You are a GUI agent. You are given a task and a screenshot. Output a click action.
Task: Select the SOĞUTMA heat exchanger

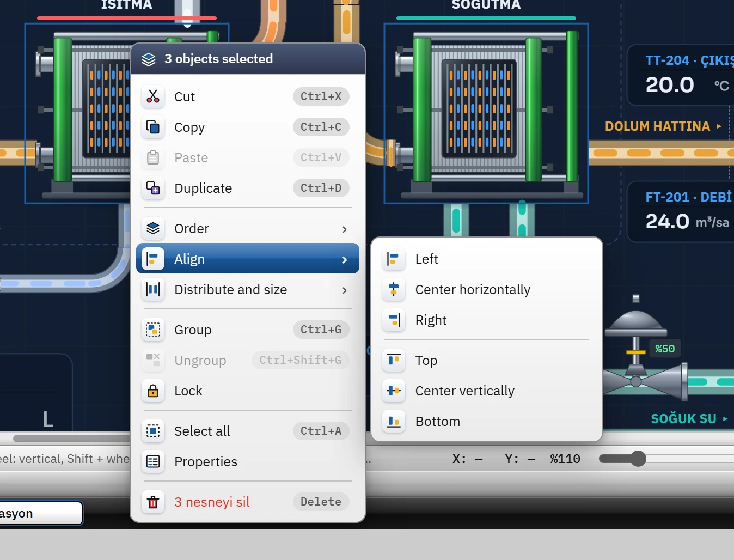point(486,113)
